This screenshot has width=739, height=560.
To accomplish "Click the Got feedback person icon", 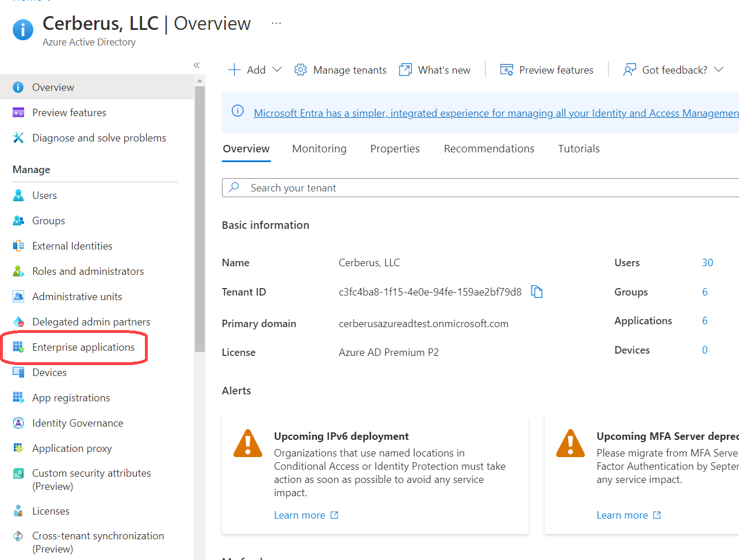I will [x=630, y=70].
